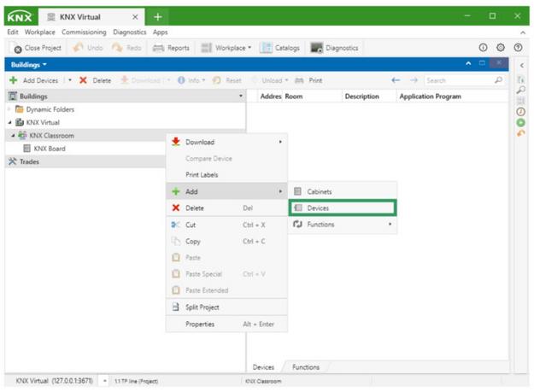
Task: Collapse the KNX Classroom tree node
Action: point(13,136)
